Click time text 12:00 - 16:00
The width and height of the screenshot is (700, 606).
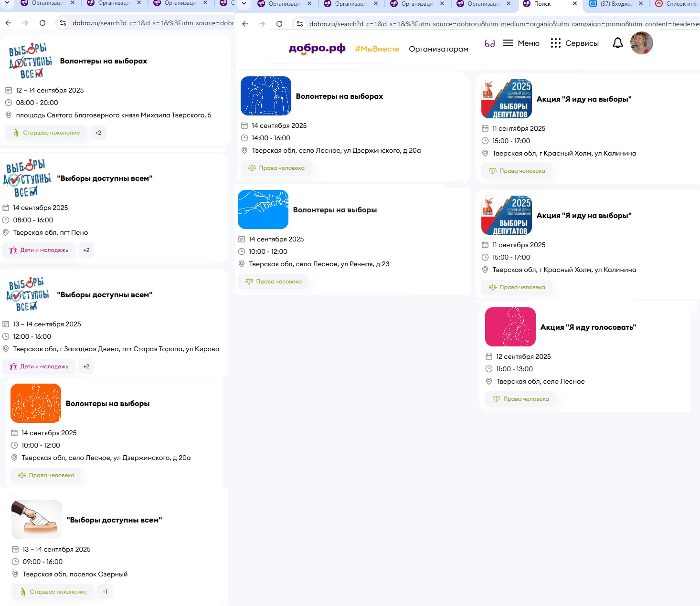[x=32, y=336]
